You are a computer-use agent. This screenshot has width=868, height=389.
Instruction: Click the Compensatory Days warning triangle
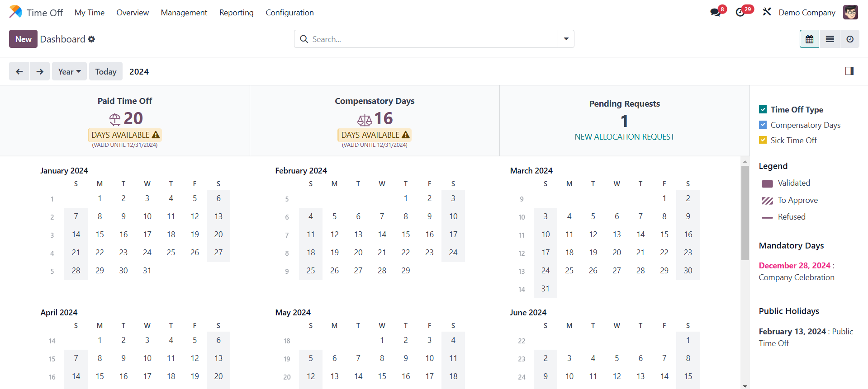click(x=406, y=135)
